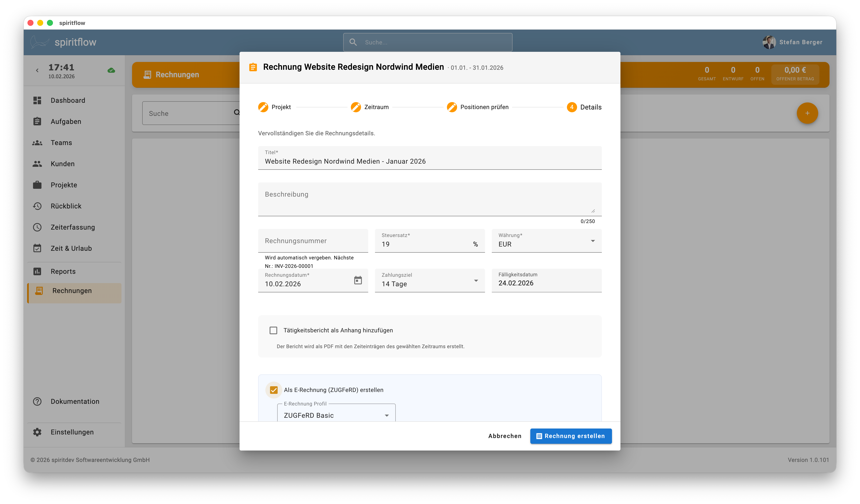Viewport: 860px width, 504px height.
Task: Click the calendar icon in Rechnungsdatum field
Action: click(x=358, y=280)
